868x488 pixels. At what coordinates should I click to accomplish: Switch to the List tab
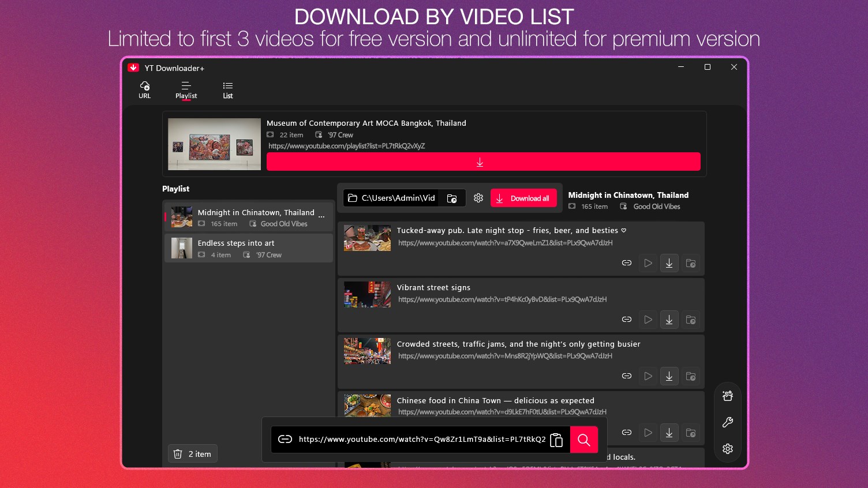227,90
